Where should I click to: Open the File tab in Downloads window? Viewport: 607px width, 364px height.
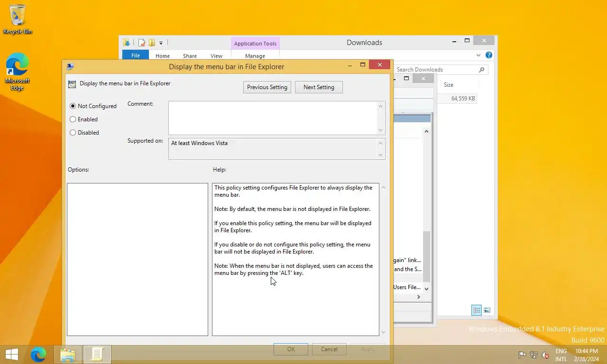pyautogui.click(x=136, y=55)
